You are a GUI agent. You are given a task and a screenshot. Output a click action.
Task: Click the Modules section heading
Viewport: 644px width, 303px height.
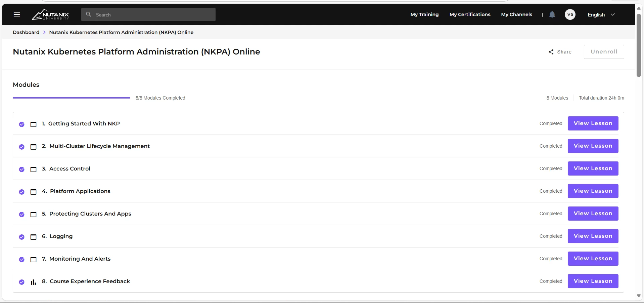(x=26, y=85)
